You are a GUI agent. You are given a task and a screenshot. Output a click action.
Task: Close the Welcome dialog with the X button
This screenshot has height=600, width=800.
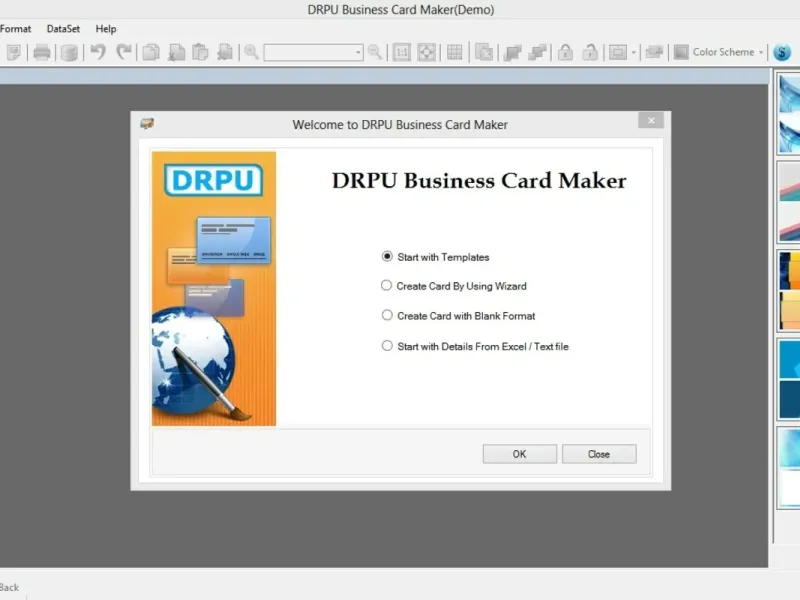click(x=651, y=120)
